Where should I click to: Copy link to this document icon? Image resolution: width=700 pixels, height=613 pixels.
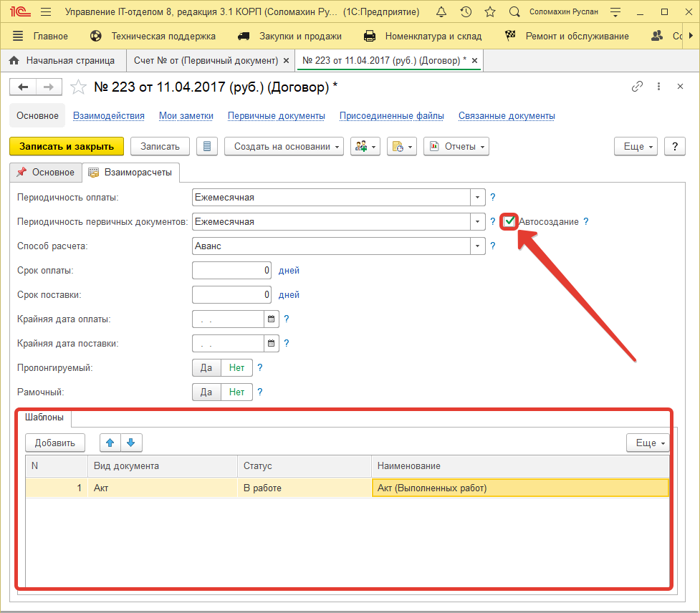pyautogui.click(x=637, y=87)
